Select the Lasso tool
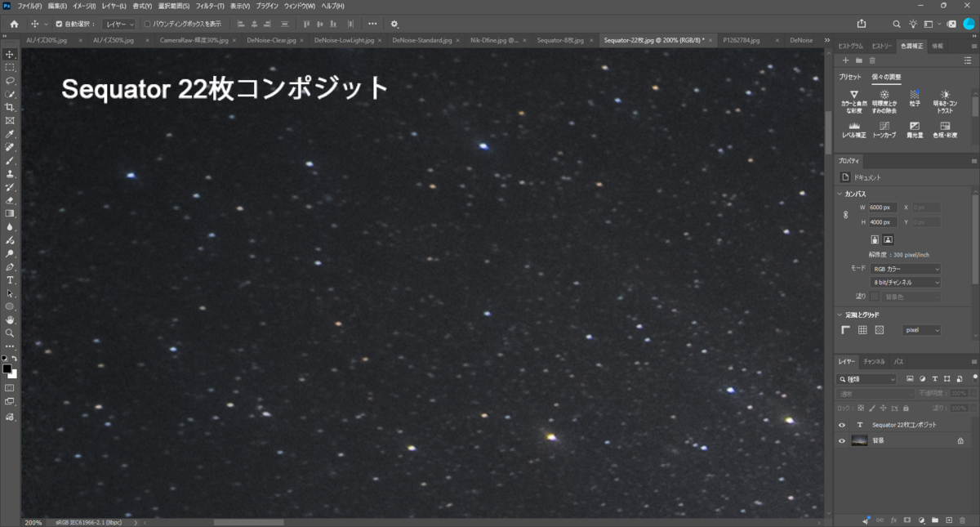 pos(10,81)
